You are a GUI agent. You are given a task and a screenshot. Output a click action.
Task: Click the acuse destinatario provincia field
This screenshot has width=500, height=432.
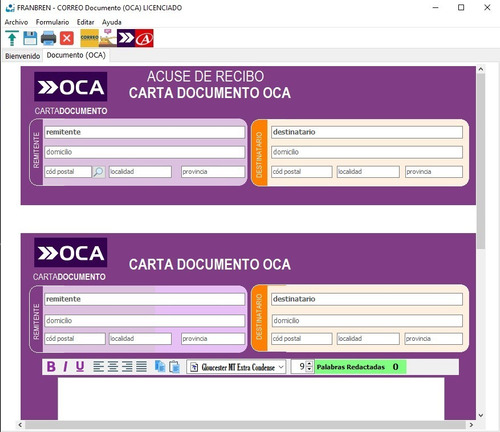click(434, 172)
